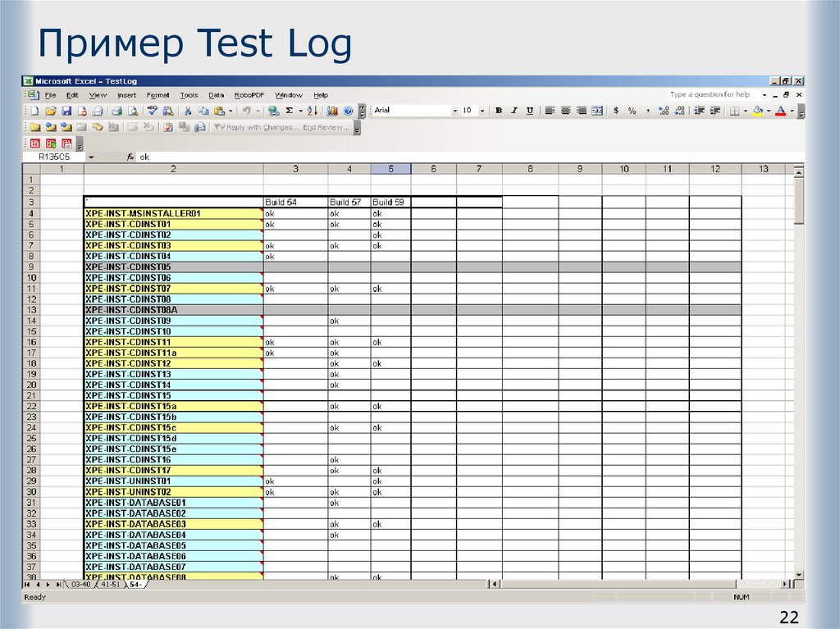Open the font size dropdown

tap(482, 110)
